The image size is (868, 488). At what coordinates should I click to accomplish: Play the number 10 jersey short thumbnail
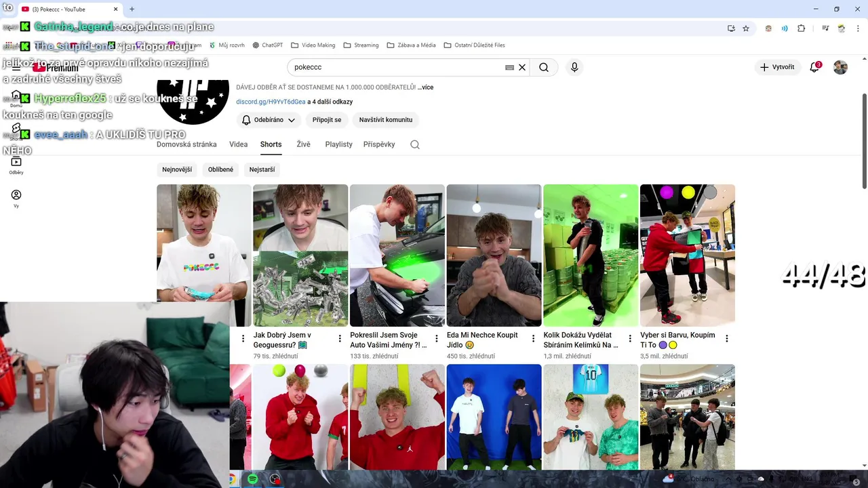point(591,417)
